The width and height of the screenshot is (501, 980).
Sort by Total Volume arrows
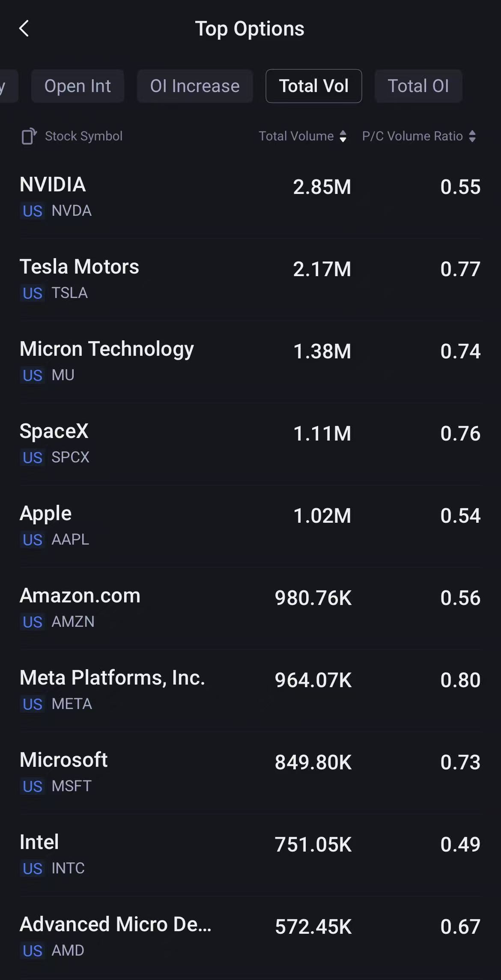point(343,136)
